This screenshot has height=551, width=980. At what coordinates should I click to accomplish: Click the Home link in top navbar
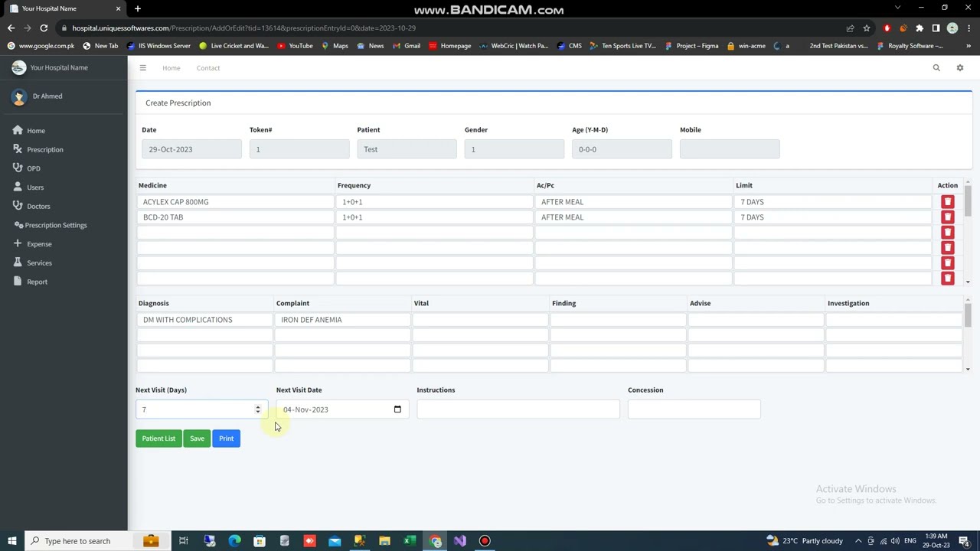pos(171,68)
